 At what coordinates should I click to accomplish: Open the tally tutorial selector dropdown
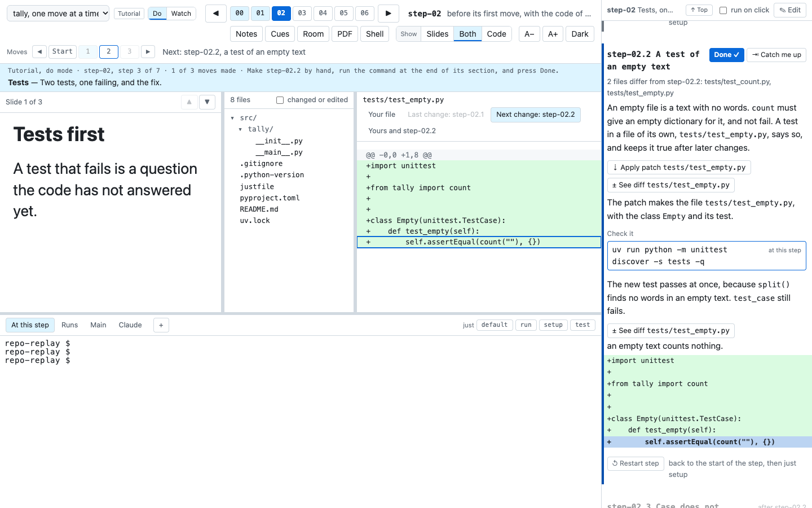(x=58, y=14)
